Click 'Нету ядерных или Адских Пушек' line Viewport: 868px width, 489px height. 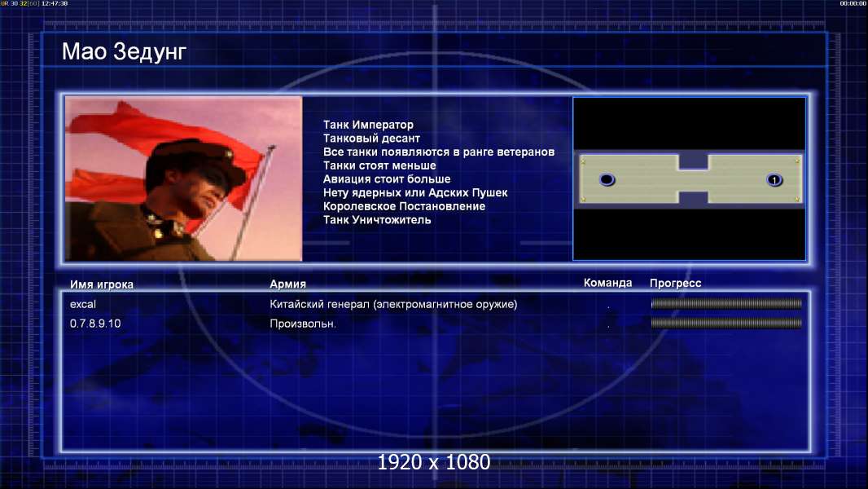point(415,192)
